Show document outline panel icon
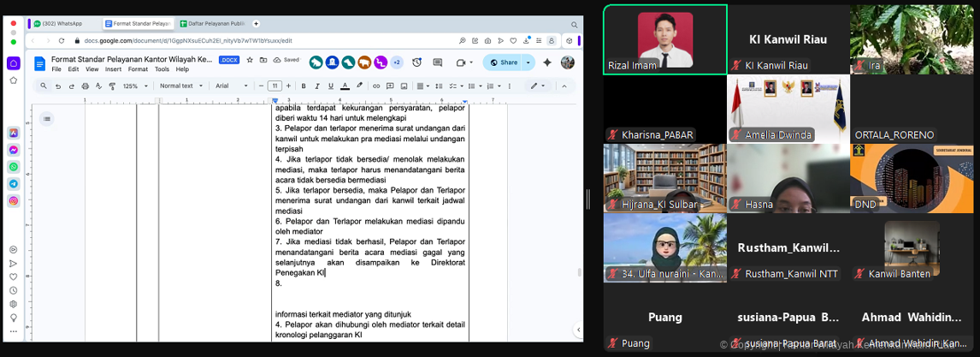This screenshot has height=357, width=980. (46, 119)
